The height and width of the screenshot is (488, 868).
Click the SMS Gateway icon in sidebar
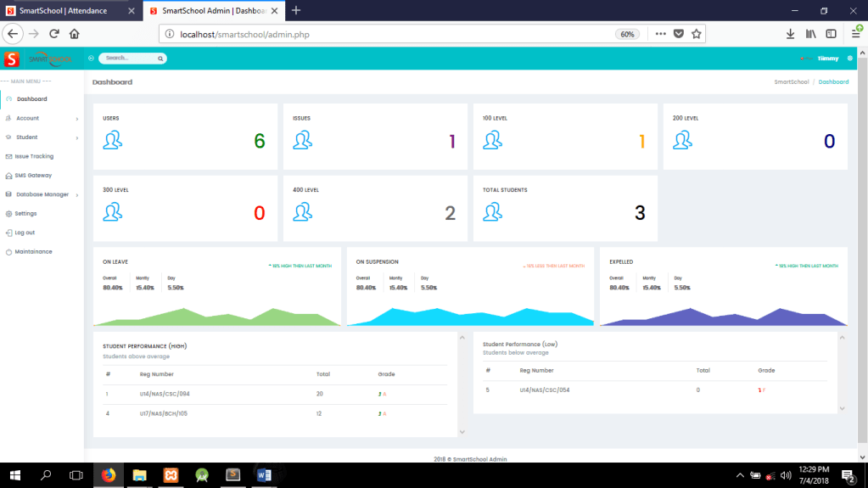(8, 176)
